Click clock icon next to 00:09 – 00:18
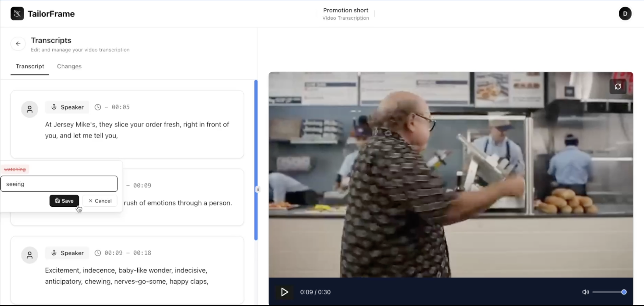The height and width of the screenshot is (306, 644). pyautogui.click(x=98, y=253)
